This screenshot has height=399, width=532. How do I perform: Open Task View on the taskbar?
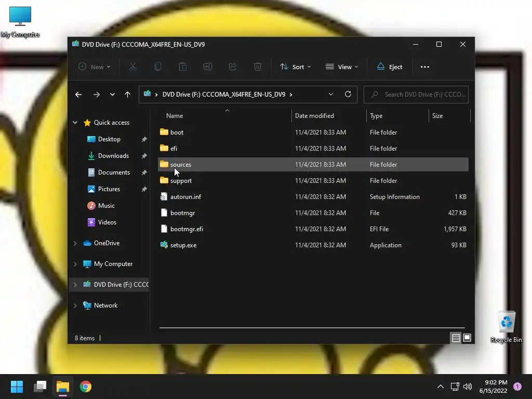coord(40,387)
